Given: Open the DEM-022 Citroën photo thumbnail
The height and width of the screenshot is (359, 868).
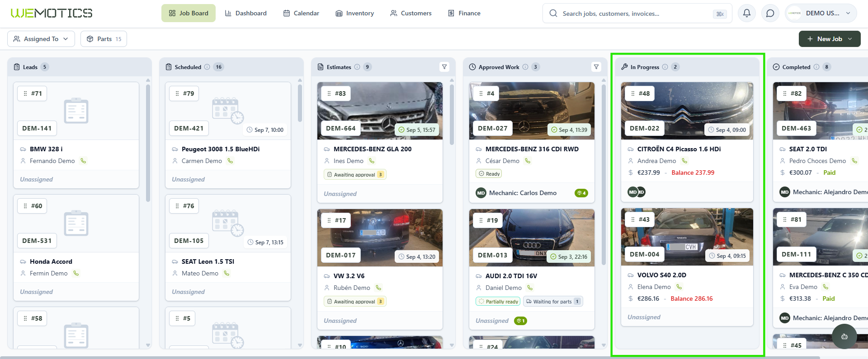Looking at the screenshot, I should (x=687, y=111).
